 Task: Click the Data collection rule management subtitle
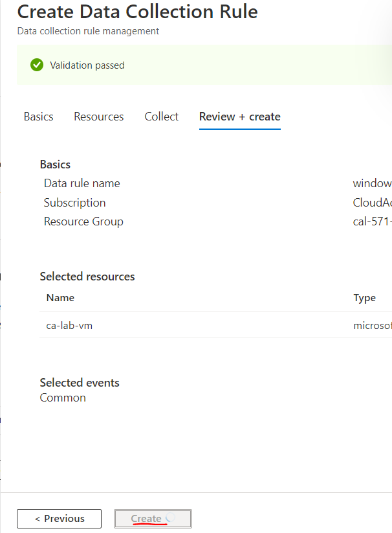[x=88, y=31]
